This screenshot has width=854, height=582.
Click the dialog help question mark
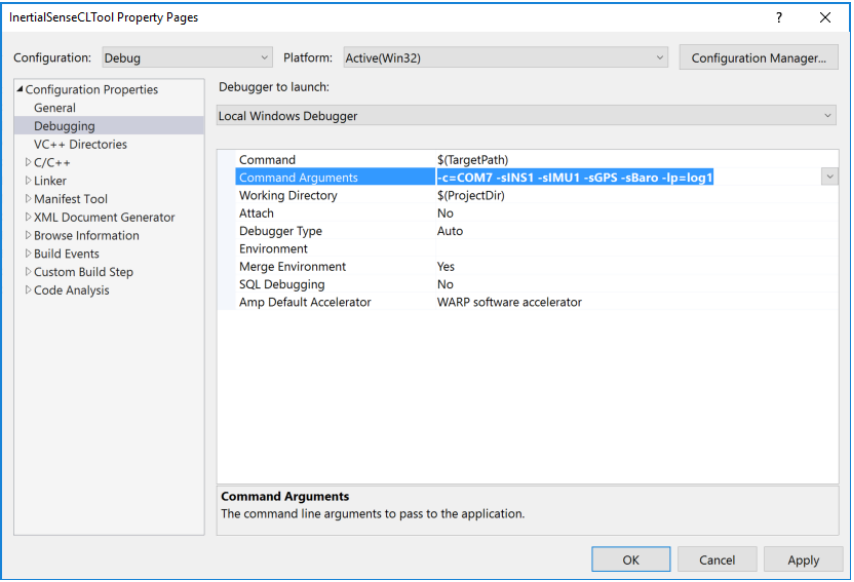778,17
